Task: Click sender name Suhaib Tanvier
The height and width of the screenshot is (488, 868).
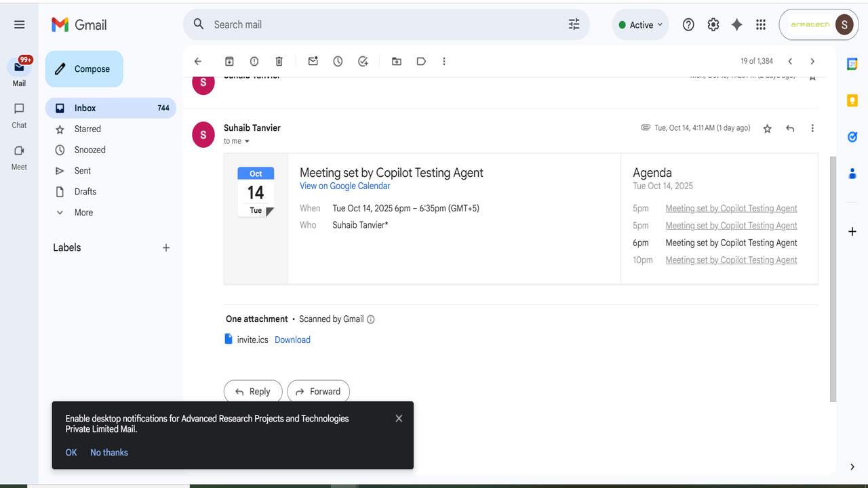Action: [x=252, y=128]
